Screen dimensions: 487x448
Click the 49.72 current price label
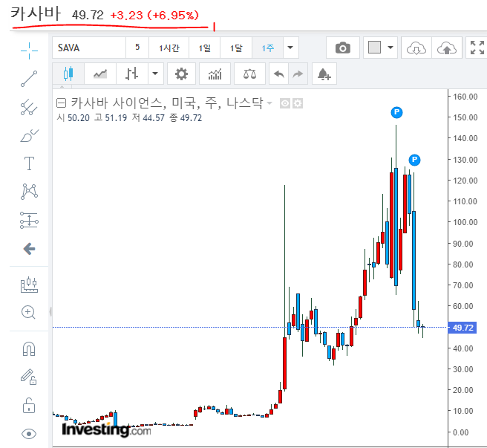pos(463,328)
